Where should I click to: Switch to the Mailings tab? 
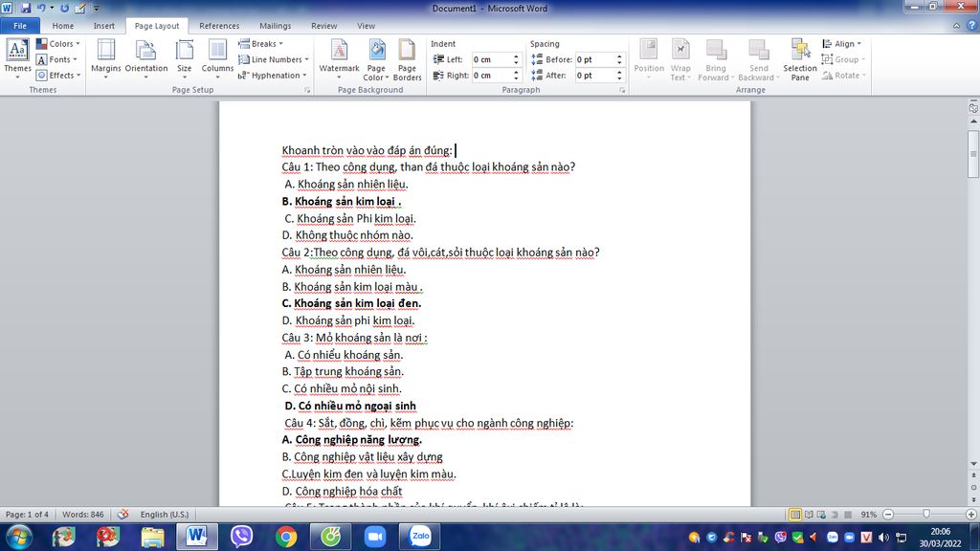click(275, 26)
